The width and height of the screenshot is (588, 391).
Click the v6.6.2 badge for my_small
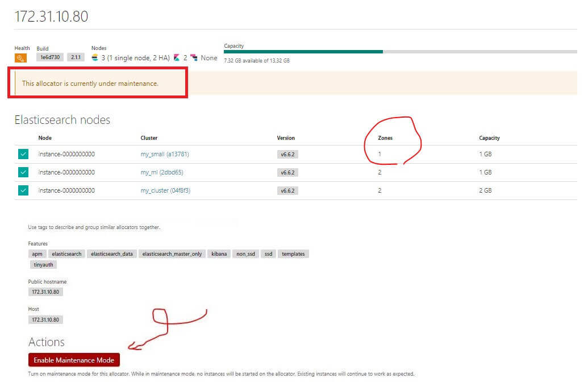coord(289,155)
